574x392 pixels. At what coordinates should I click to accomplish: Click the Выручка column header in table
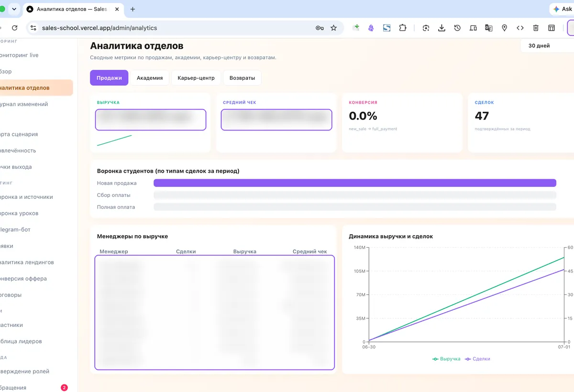pyautogui.click(x=245, y=251)
